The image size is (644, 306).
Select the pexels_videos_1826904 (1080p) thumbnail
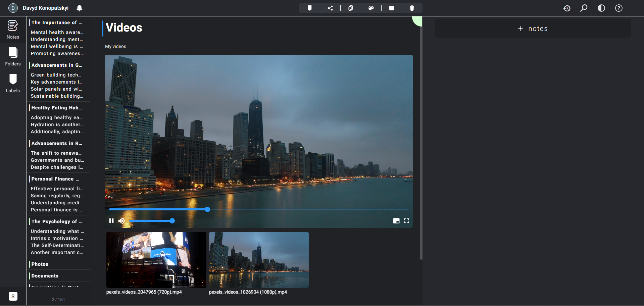click(259, 260)
